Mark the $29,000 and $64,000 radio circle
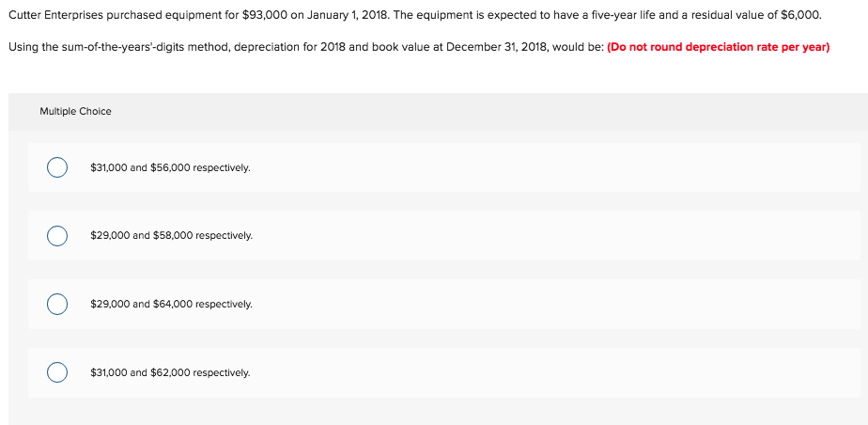Screen dimensions: 868x425 57,305
